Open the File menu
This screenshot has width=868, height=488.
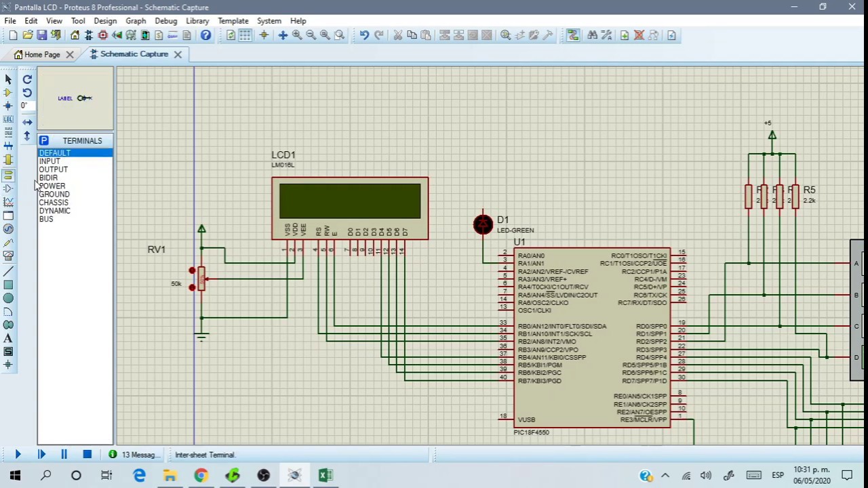[10, 21]
